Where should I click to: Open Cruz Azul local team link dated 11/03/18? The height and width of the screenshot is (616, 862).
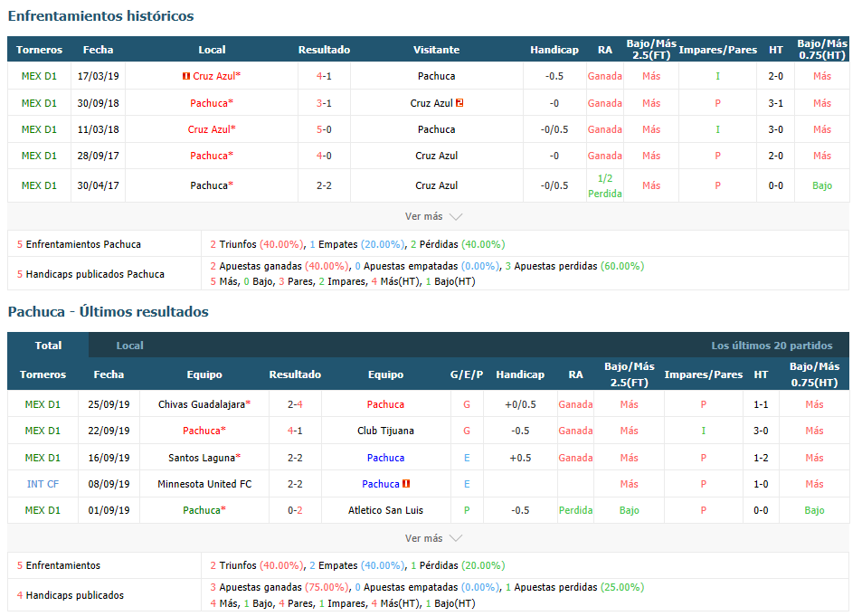212,129
